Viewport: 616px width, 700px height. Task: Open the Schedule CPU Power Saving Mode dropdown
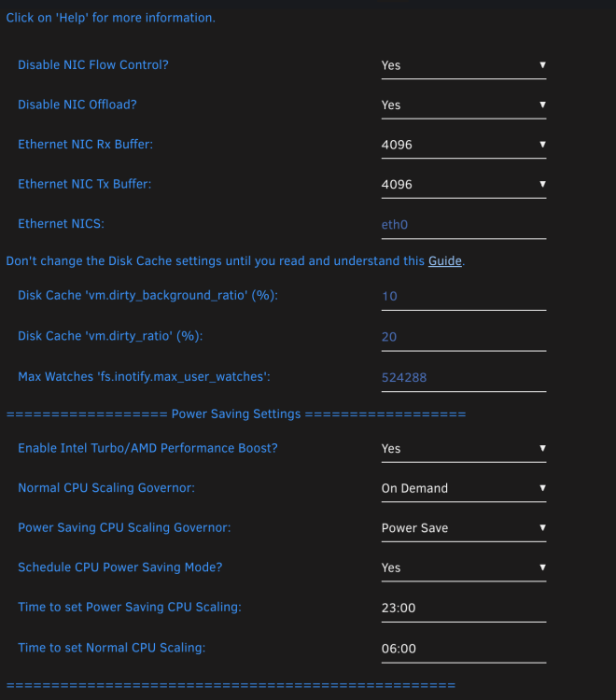click(x=464, y=568)
